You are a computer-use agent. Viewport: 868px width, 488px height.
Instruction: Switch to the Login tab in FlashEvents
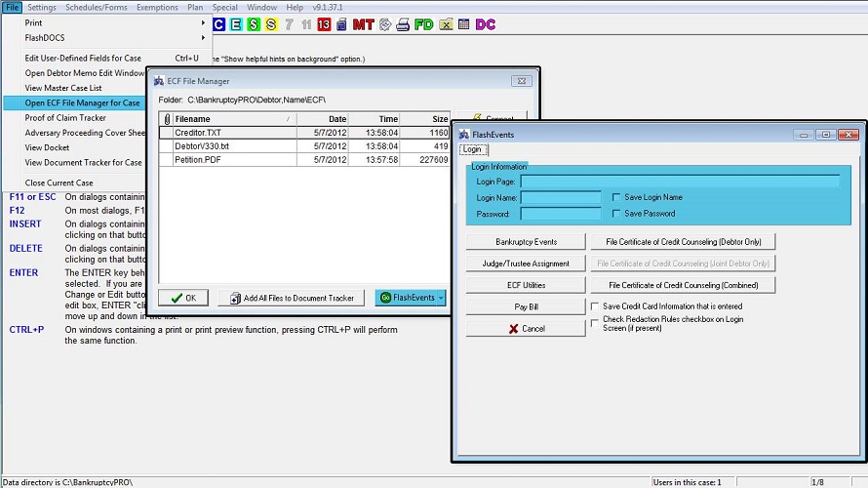(473, 149)
